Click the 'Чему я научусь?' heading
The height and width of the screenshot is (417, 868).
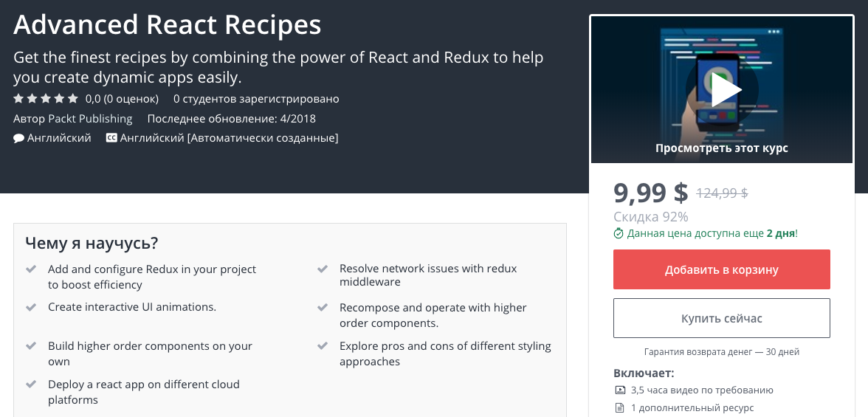[x=92, y=243]
